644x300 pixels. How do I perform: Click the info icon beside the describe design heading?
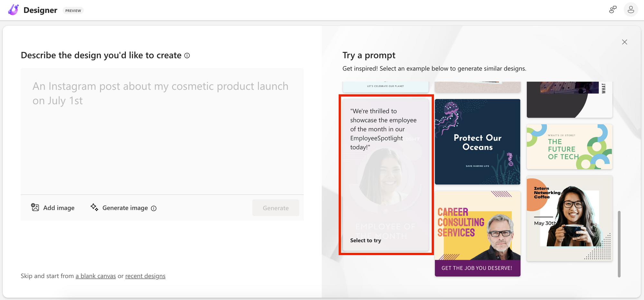[187, 55]
